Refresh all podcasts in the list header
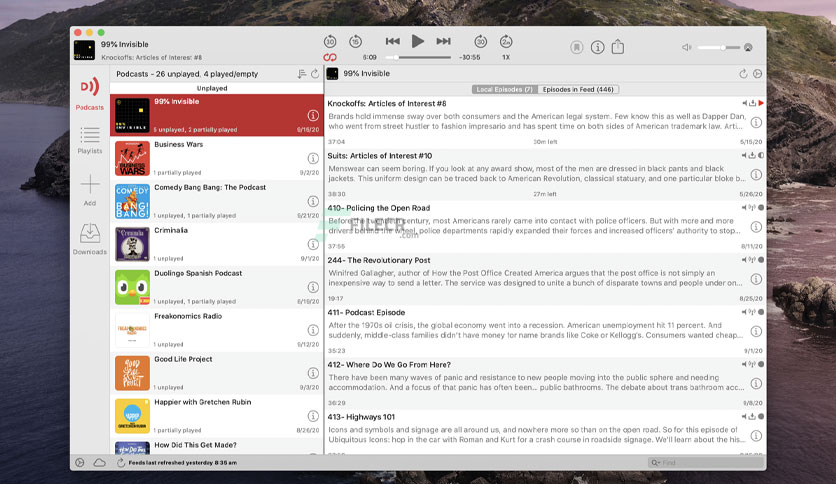 coord(315,74)
